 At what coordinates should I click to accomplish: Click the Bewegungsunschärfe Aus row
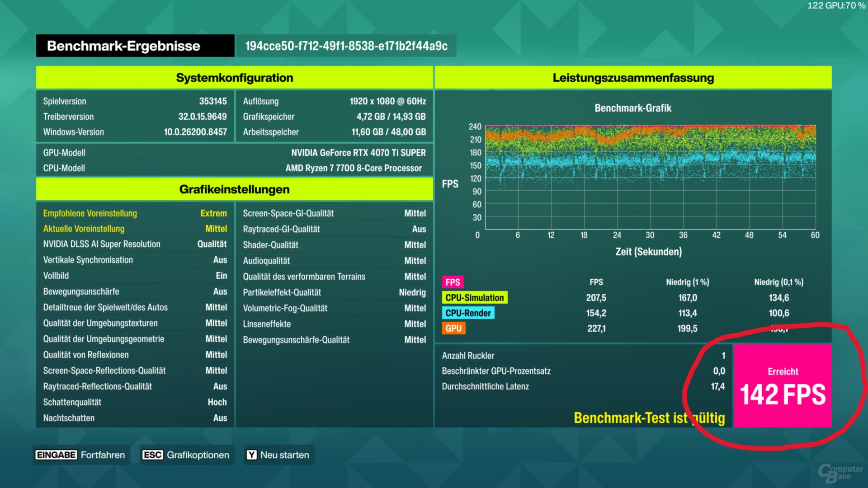tap(135, 291)
